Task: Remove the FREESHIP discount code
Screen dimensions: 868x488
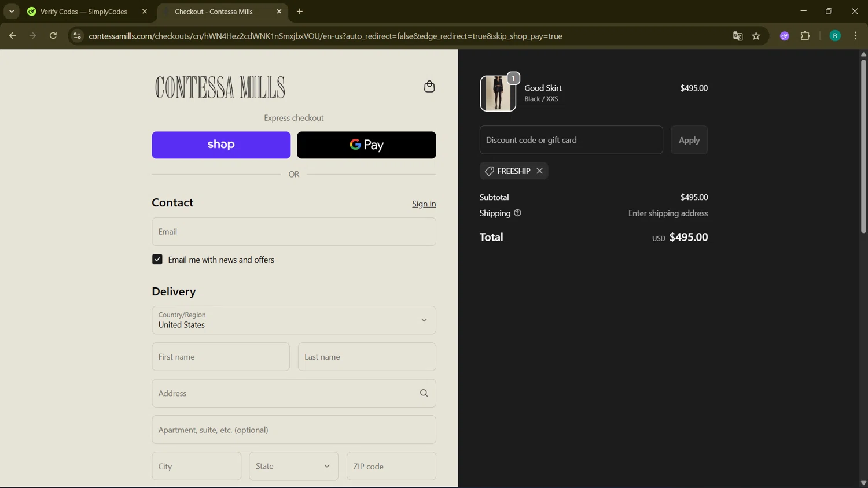Action: pyautogui.click(x=539, y=171)
